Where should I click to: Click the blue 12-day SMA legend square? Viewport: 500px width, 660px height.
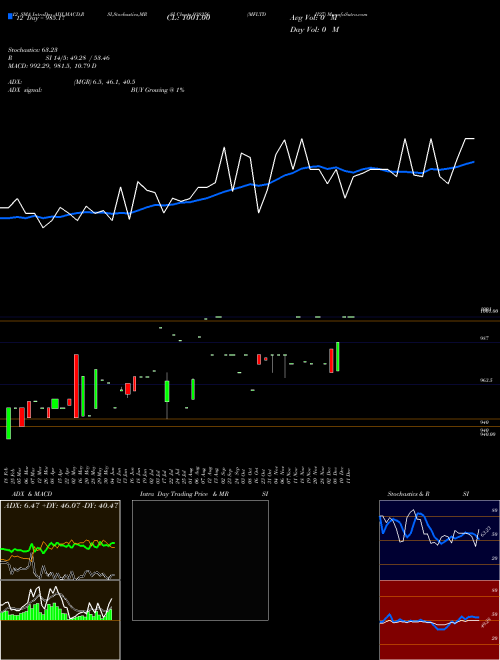(x=10, y=16)
